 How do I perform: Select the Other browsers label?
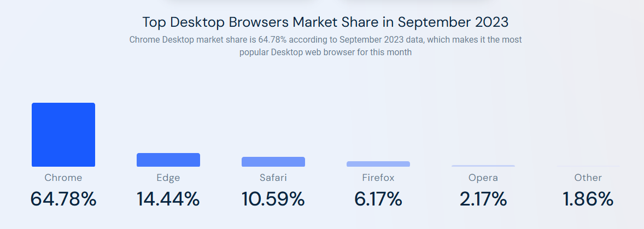[x=588, y=178]
